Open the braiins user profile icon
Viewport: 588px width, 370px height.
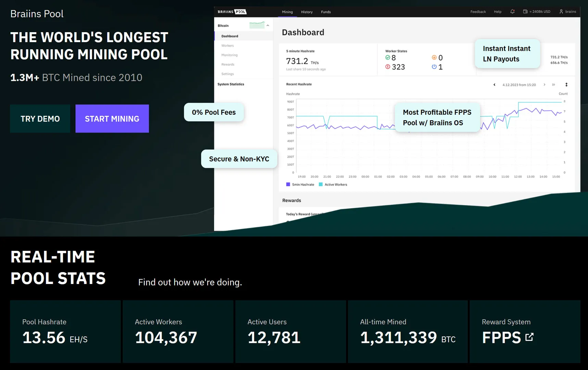[561, 12]
